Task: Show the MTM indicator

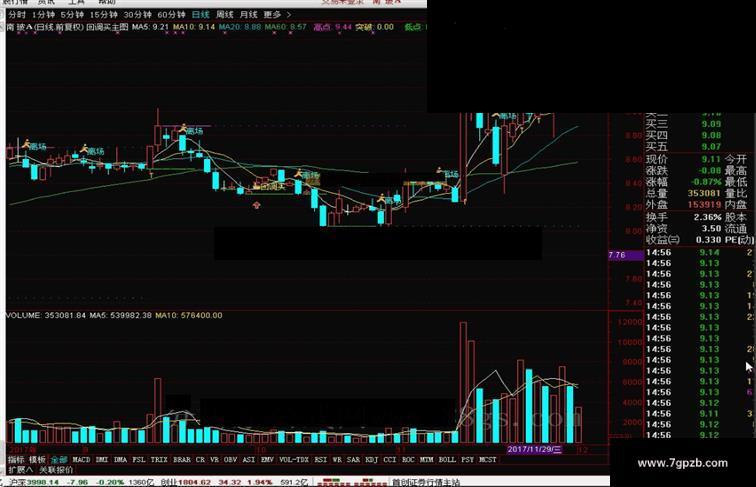Action: tap(426, 460)
